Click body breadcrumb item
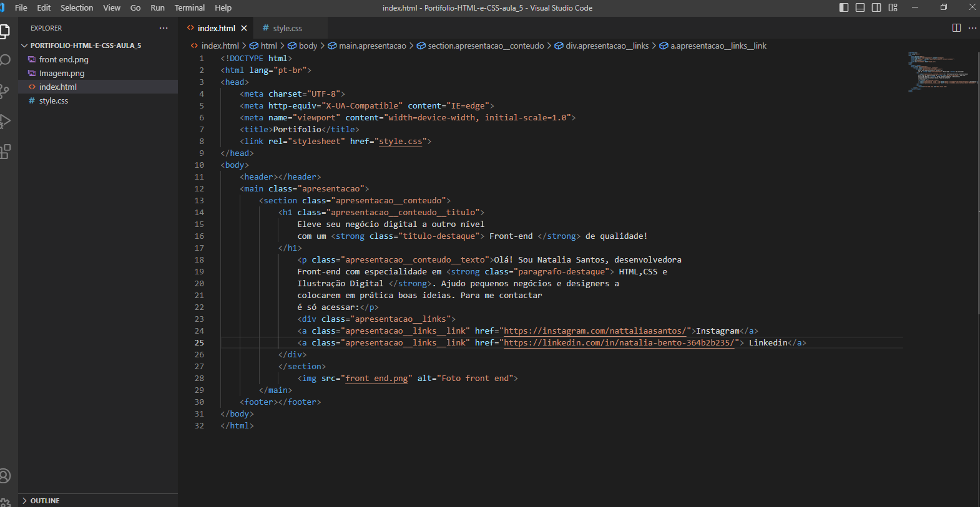The image size is (980, 507). click(x=303, y=46)
